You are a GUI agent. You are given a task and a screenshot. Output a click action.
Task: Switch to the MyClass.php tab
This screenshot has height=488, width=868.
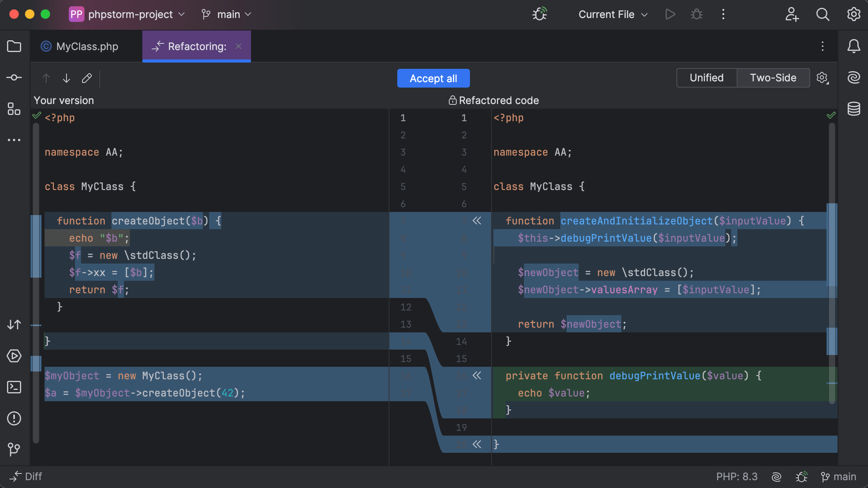coord(87,47)
